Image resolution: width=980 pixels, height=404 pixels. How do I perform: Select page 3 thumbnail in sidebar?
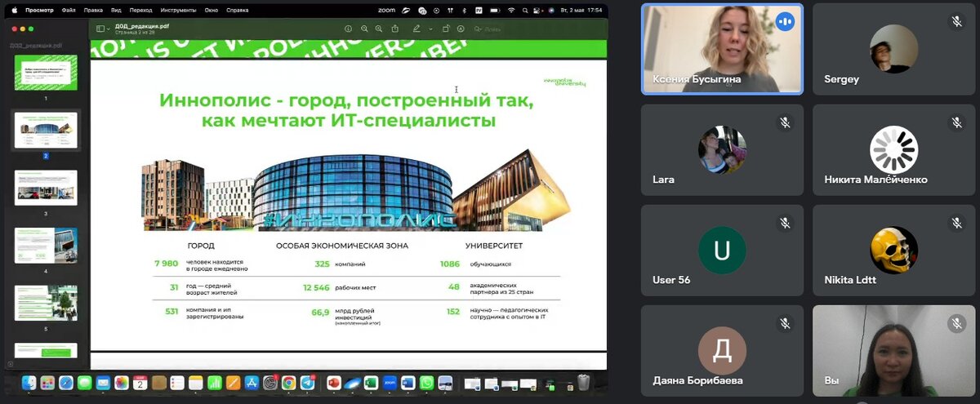pos(46,188)
